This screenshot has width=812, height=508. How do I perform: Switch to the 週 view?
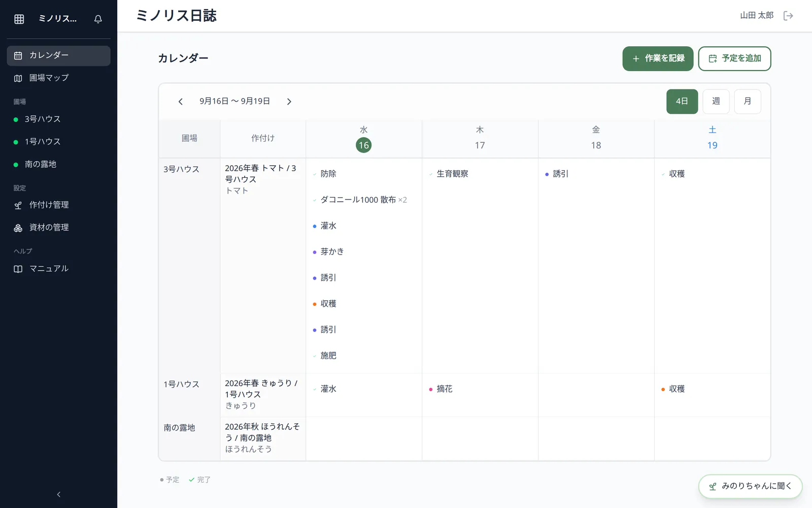point(716,102)
